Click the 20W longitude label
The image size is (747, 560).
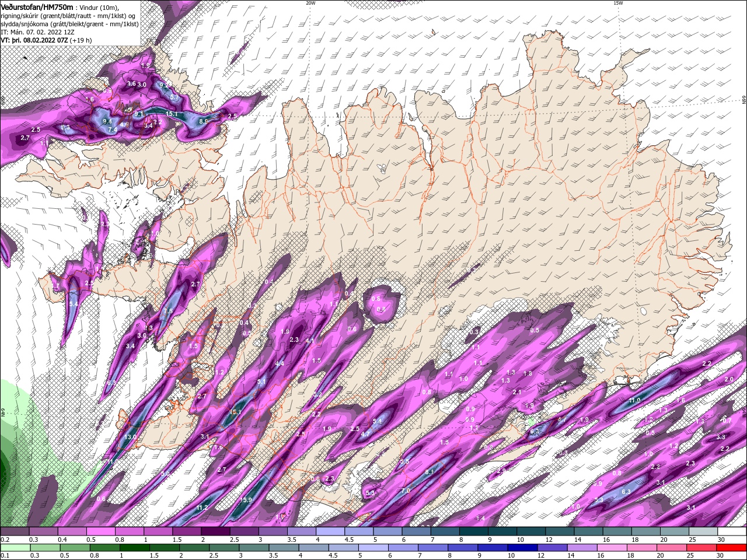310,3
